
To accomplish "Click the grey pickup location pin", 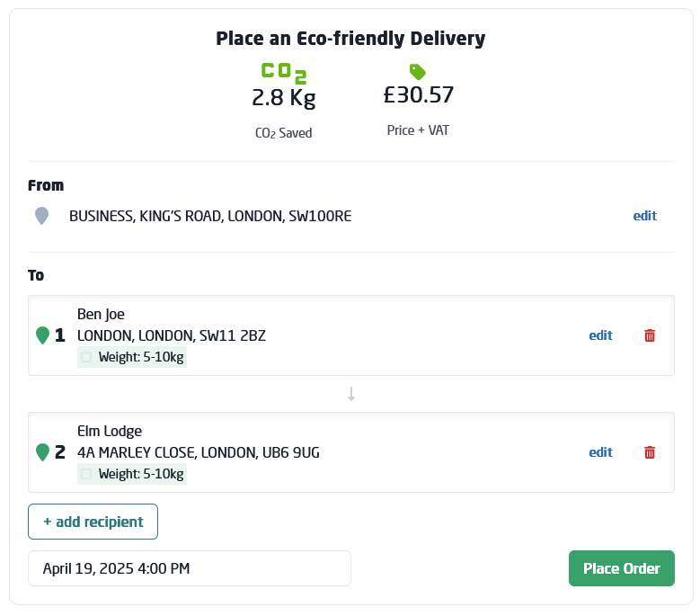I will pos(41,216).
